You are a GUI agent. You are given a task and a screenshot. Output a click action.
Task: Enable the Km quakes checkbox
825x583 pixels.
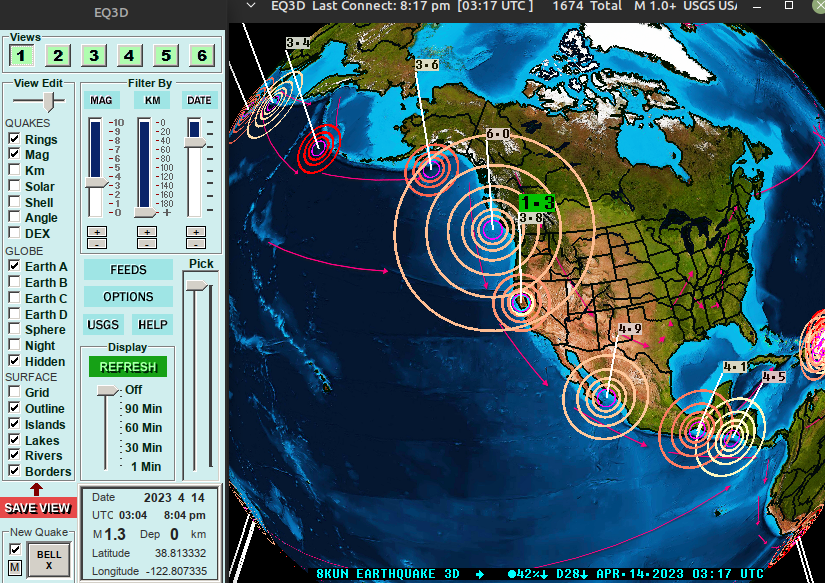[x=14, y=170]
